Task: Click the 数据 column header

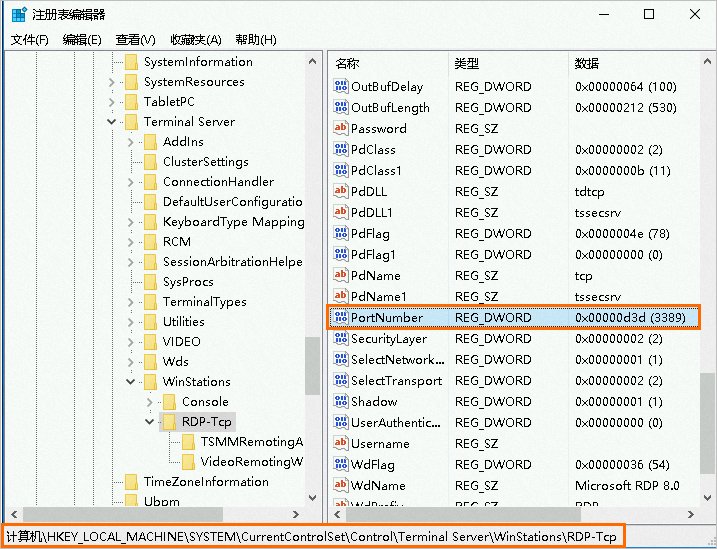Action: [586, 63]
